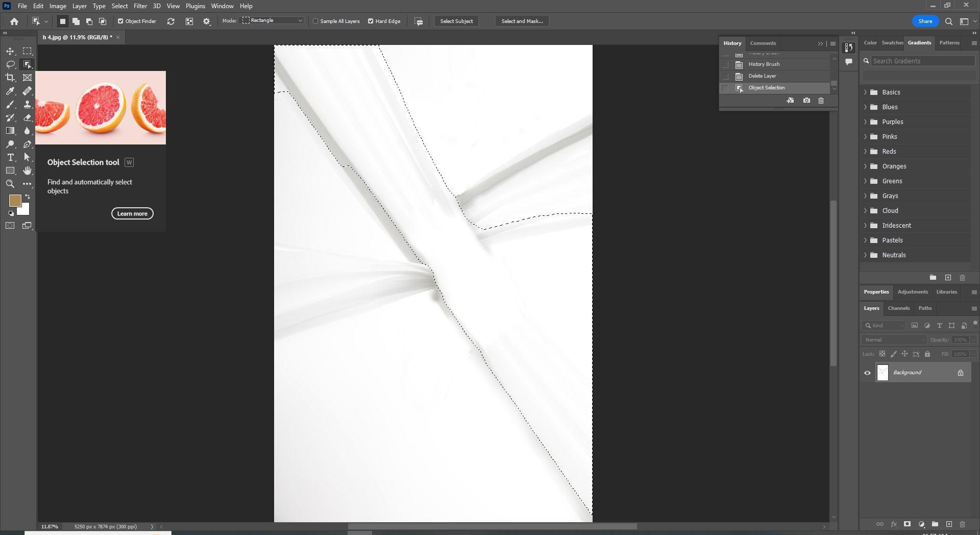Close the h 4.jpg document tab
The image size is (980, 535).
pos(118,37)
